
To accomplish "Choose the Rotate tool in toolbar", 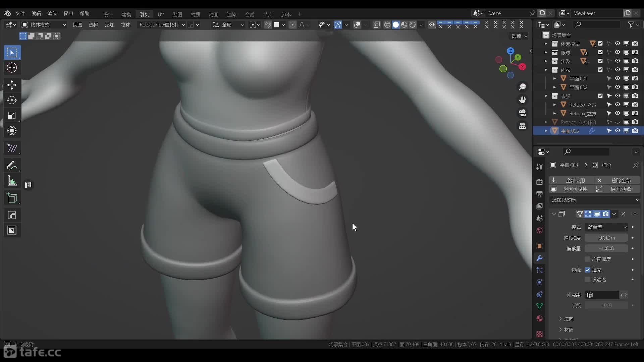I will tap(12, 100).
